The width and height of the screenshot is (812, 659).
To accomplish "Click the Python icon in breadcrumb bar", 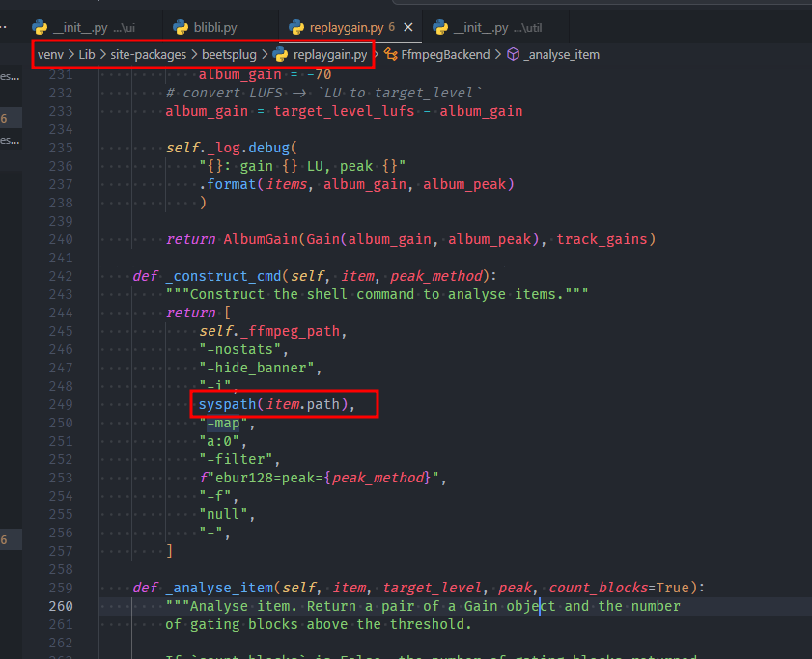I will point(280,54).
